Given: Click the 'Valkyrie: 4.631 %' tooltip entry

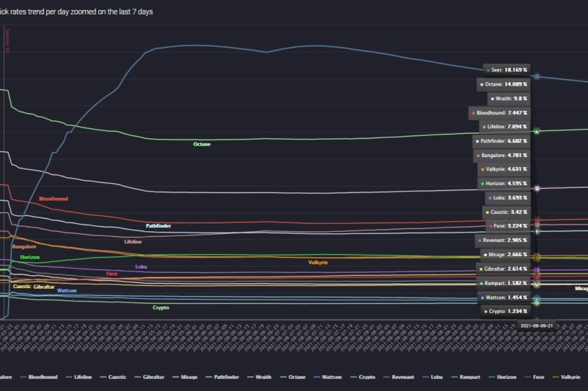Looking at the screenshot, I should (x=504, y=169).
